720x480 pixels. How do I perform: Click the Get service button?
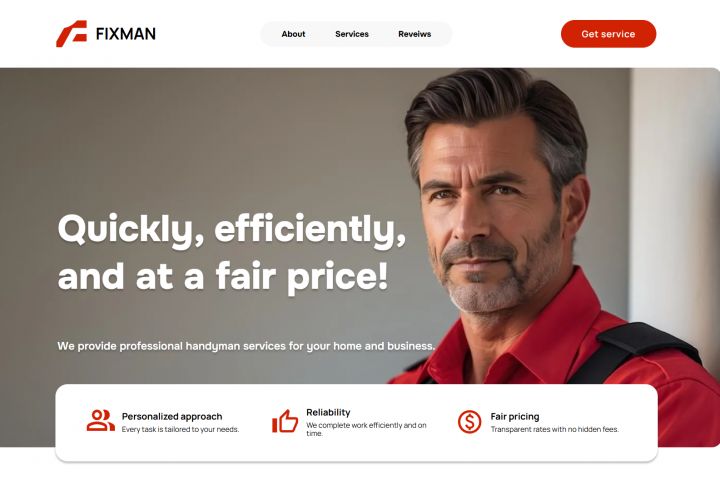point(608,34)
